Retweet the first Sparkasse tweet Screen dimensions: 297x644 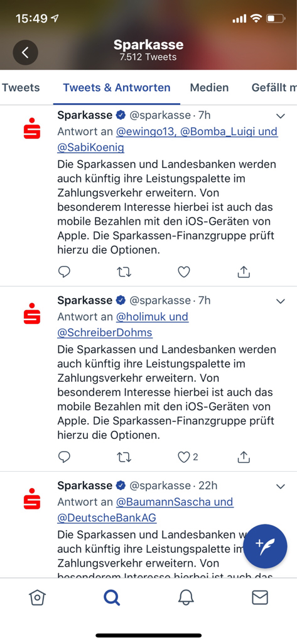tap(124, 272)
